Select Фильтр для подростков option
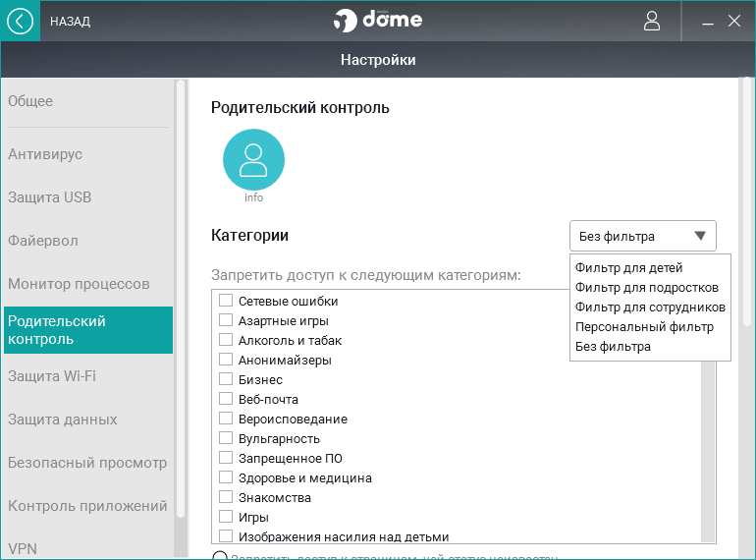756x560 pixels. [x=647, y=288]
